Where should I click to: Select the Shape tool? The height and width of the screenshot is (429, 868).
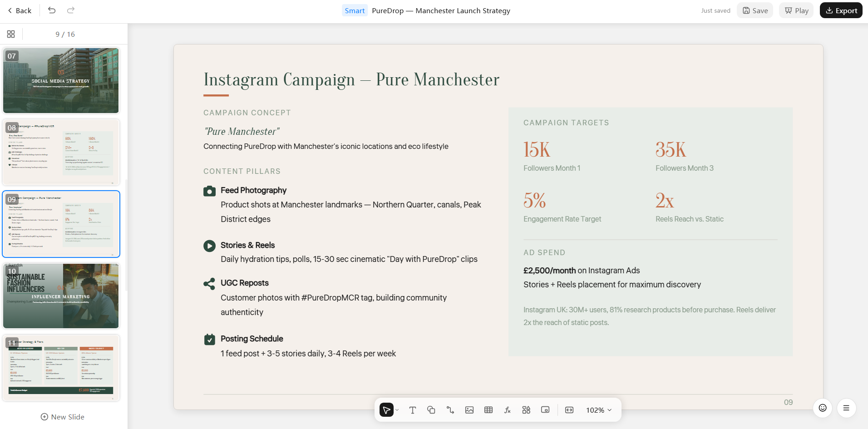431,410
